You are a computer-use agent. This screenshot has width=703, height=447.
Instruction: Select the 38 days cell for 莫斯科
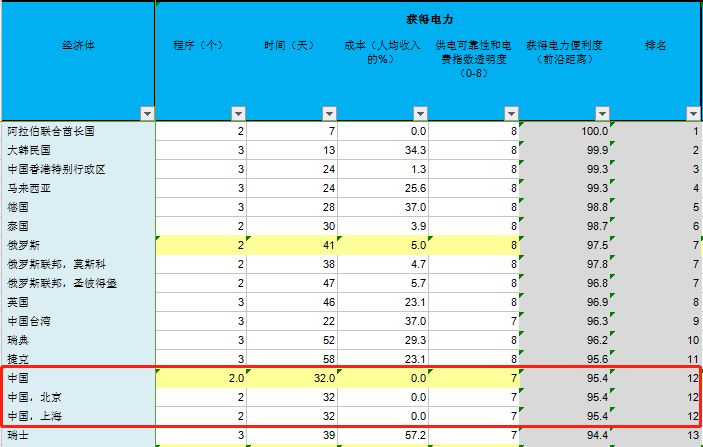pos(292,264)
